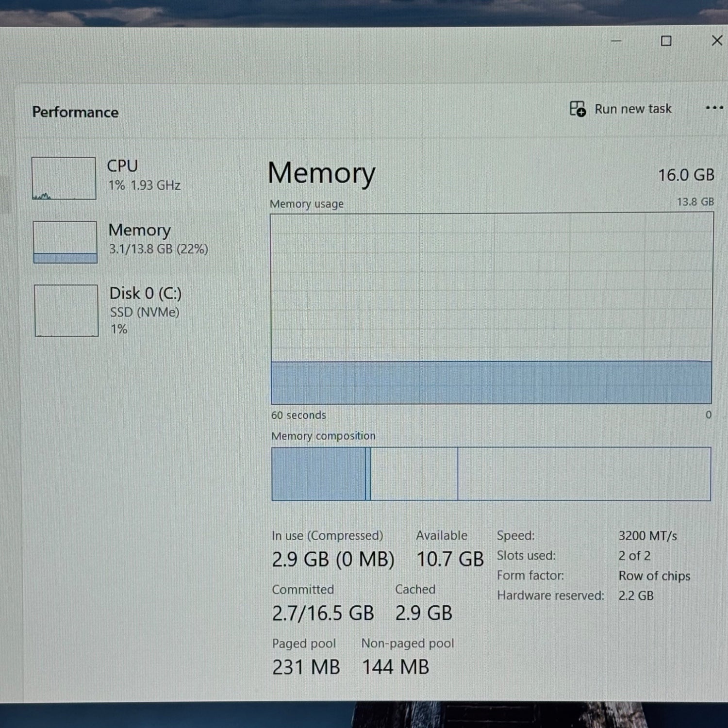Click the free segment of Memory composition
Screen dimensions: 728x728
(584, 474)
